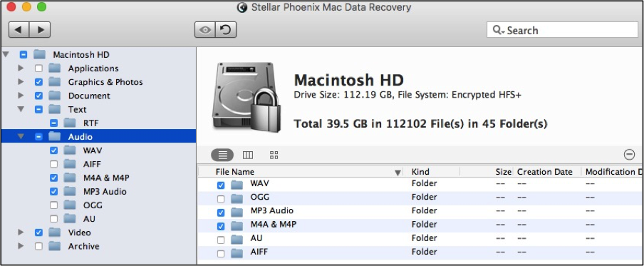The image size is (644, 266).
Task: Select M4A & M4P in sidebar tree
Action: (x=106, y=178)
